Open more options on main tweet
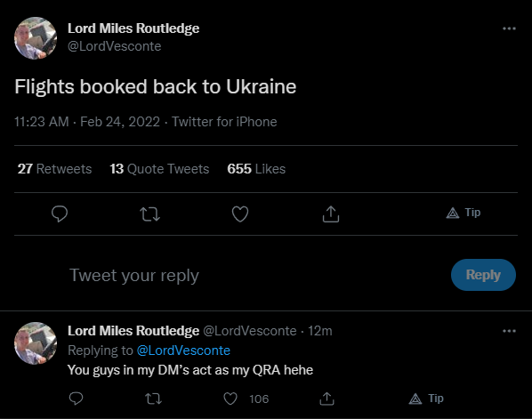The width and height of the screenshot is (532, 419). [509, 28]
